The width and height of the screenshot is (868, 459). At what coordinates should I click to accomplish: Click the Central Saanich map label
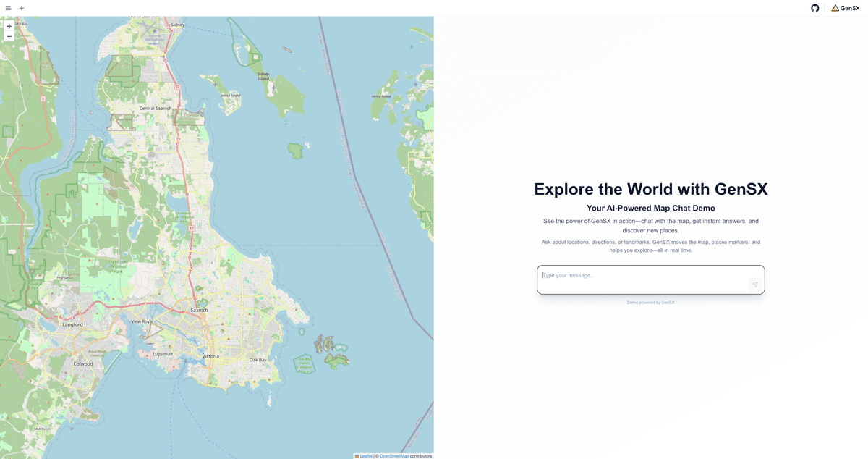[156, 109]
